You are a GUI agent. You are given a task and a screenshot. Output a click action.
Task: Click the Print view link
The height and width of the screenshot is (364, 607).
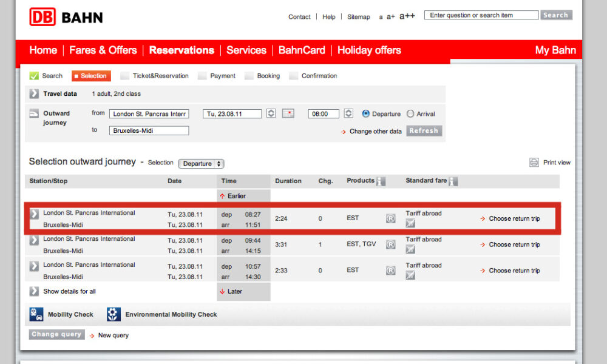pos(557,163)
